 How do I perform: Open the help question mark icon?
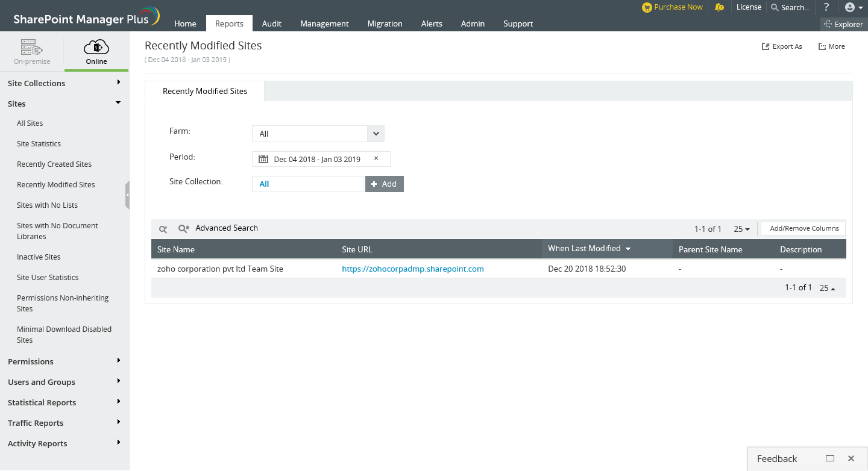click(x=826, y=7)
